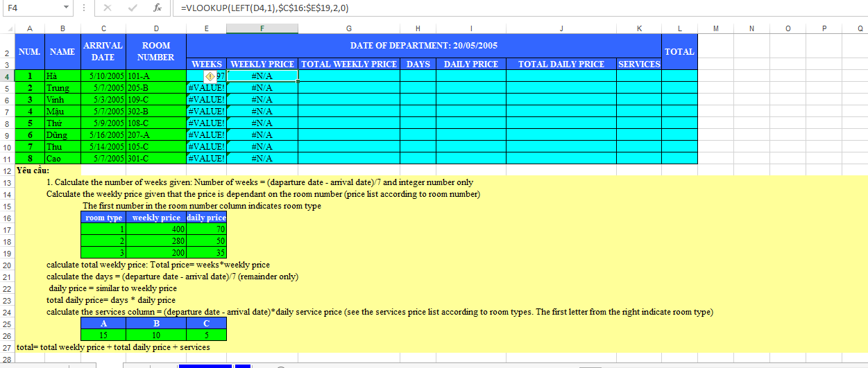Select weekly price value 400
This screenshot has width=868, height=368.
(156, 229)
